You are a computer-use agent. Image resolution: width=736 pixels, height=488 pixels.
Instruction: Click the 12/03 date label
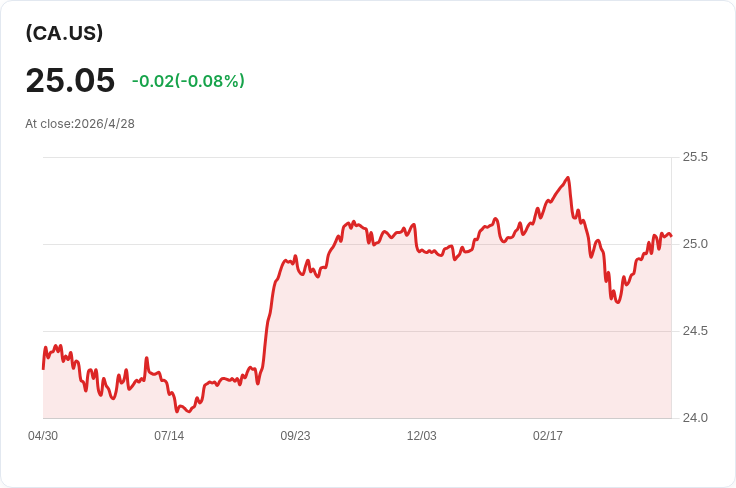tap(422, 436)
